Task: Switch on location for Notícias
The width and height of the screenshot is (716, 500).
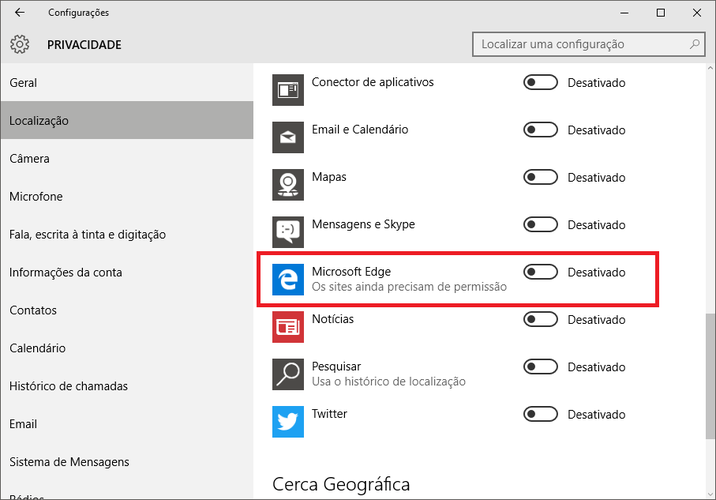Action: (x=540, y=319)
